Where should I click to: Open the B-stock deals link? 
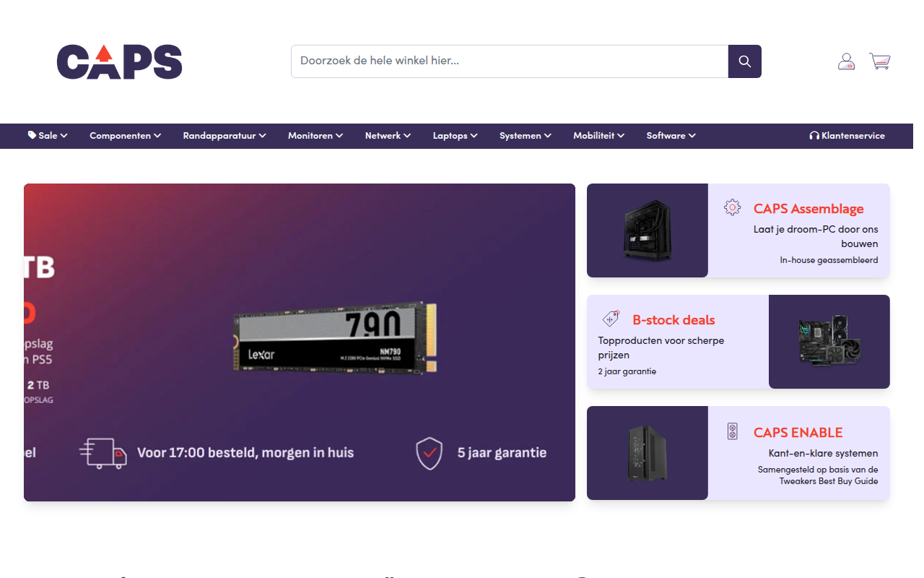click(674, 320)
